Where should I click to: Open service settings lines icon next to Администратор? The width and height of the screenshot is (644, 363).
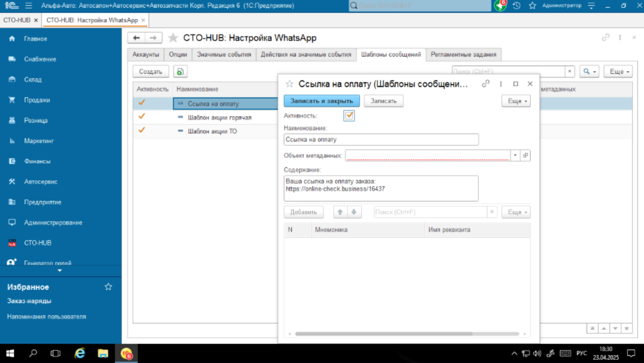(x=591, y=6)
